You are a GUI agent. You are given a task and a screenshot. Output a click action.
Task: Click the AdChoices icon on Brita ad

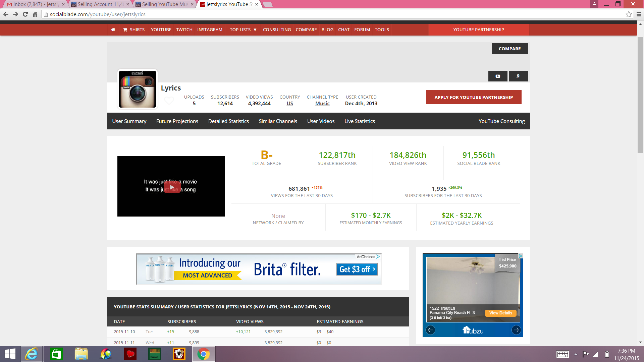click(378, 257)
